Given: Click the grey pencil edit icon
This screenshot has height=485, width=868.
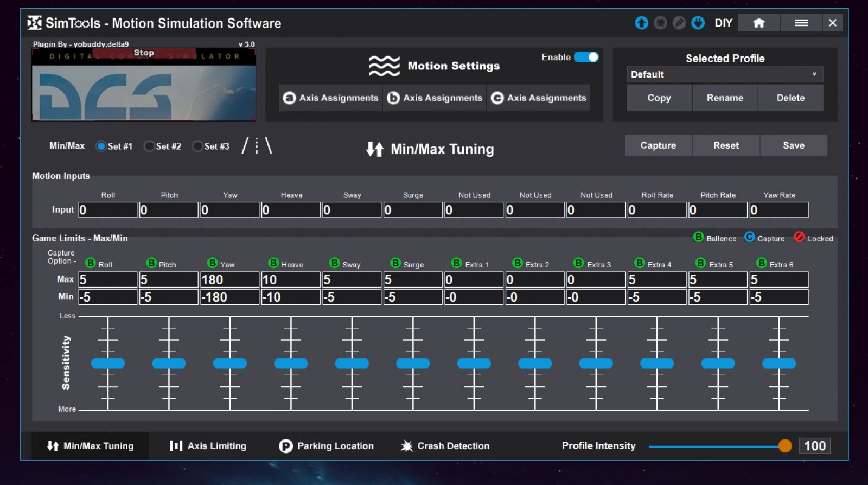Looking at the screenshot, I should [679, 23].
